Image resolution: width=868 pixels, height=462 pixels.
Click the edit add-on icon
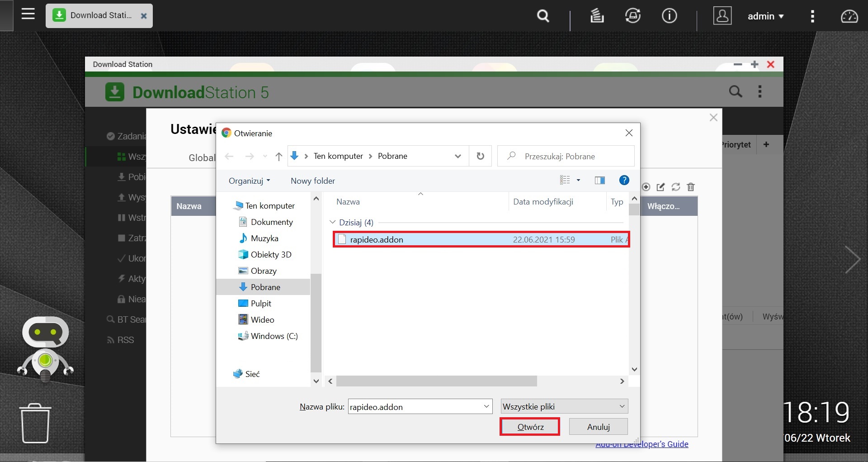click(660, 187)
